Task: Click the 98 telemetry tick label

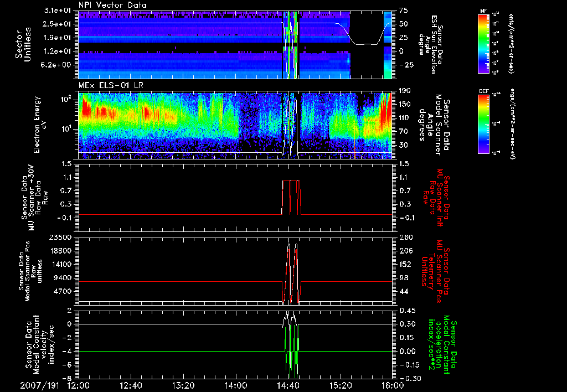Action: point(404,278)
